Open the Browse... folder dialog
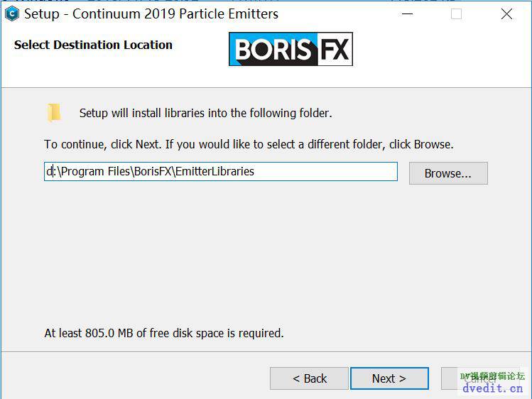The height and width of the screenshot is (399, 532). point(447,173)
